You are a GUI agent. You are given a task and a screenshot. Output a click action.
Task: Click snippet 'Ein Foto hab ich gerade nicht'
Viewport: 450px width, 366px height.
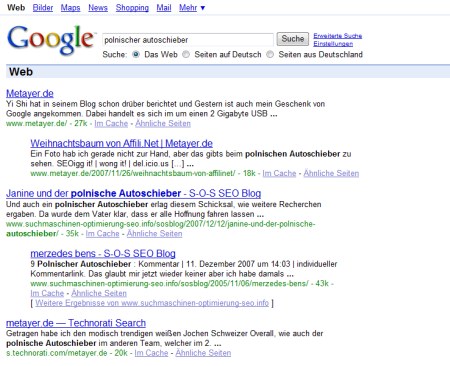coord(191,159)
